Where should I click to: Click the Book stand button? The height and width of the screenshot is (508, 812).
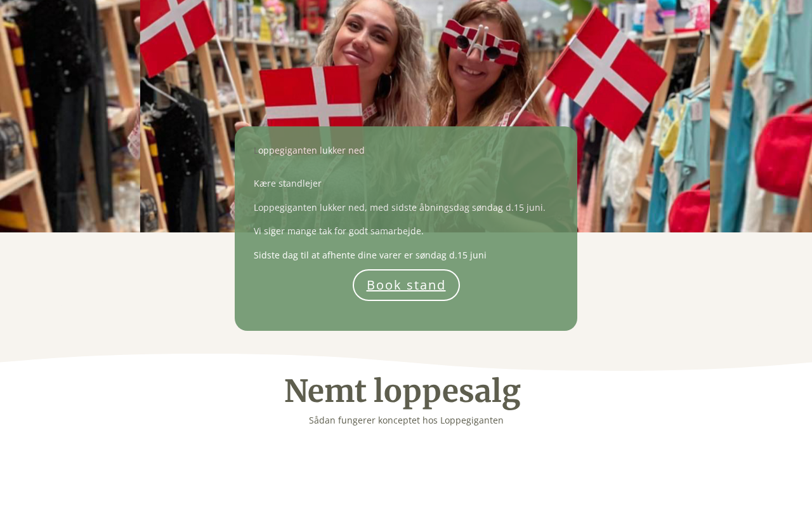coord(406,285)
